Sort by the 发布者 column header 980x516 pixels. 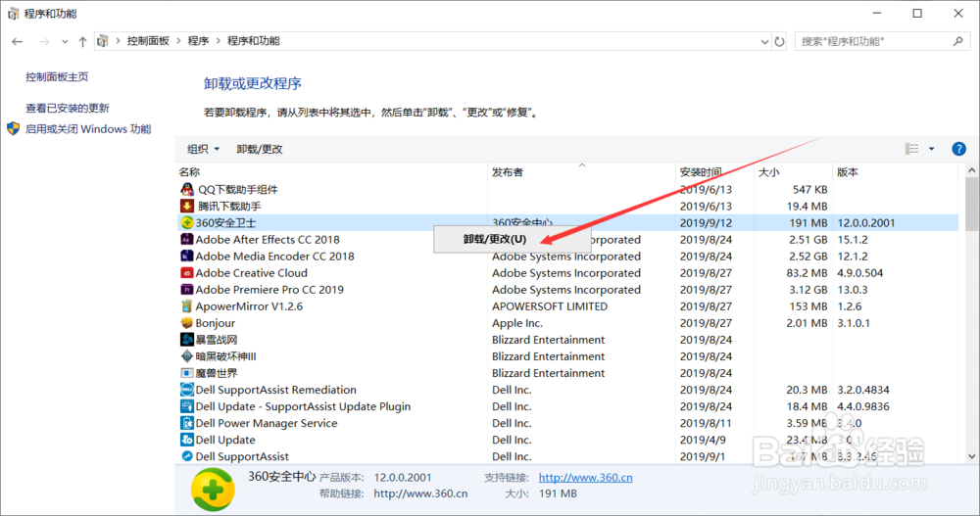click(x=508, y=171)
